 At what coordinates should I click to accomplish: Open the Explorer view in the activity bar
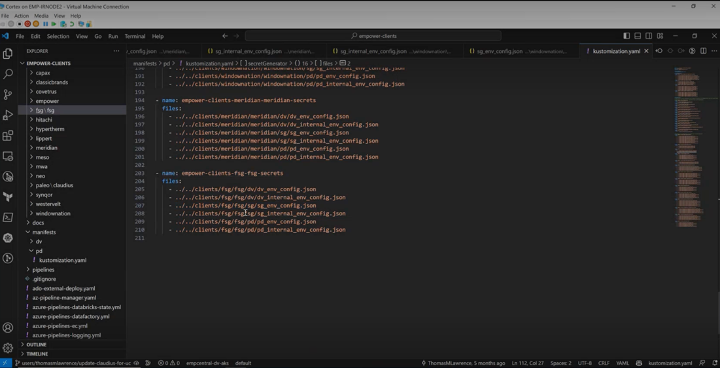7,54
